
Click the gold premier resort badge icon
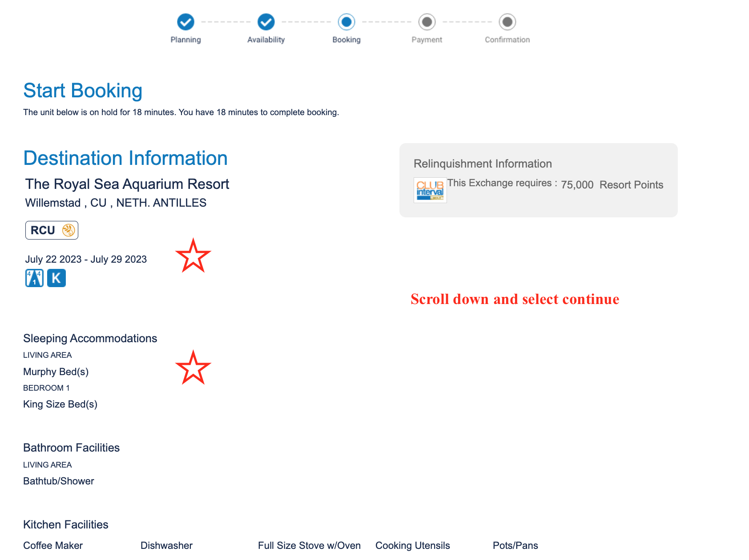68,230
